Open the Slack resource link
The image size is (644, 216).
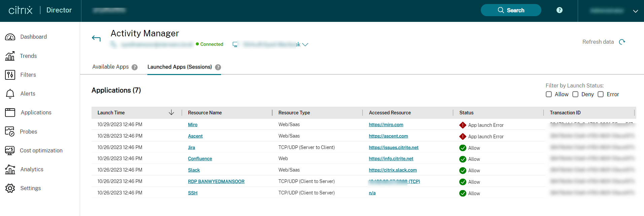click(194, 170)
